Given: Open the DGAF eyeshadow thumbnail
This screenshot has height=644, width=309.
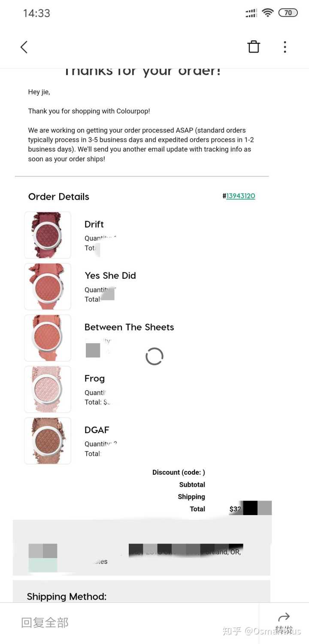Looking at the screenshot, I should tap(48, 441).
